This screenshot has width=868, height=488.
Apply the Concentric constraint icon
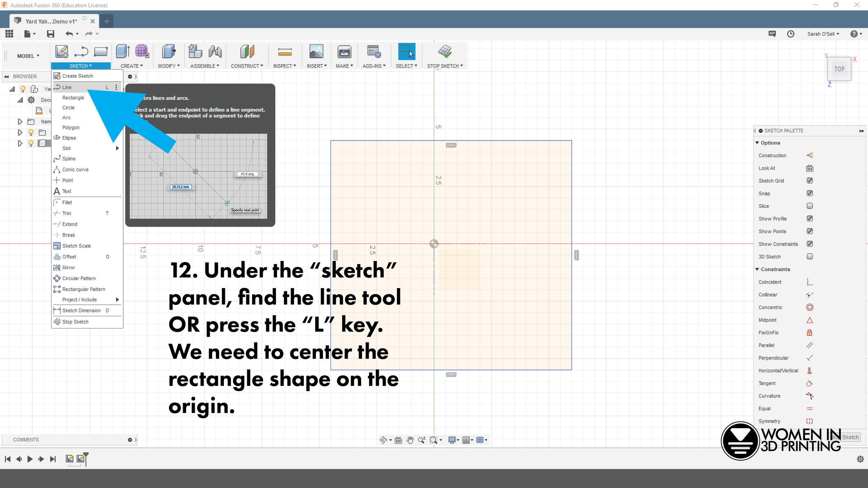pyautogui.click(x=810, y=307)
